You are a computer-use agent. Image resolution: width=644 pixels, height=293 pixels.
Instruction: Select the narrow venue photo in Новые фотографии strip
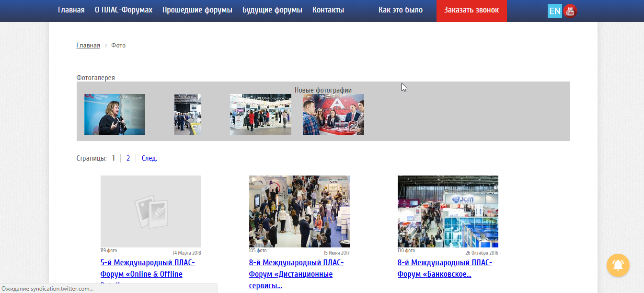(187, 114)
